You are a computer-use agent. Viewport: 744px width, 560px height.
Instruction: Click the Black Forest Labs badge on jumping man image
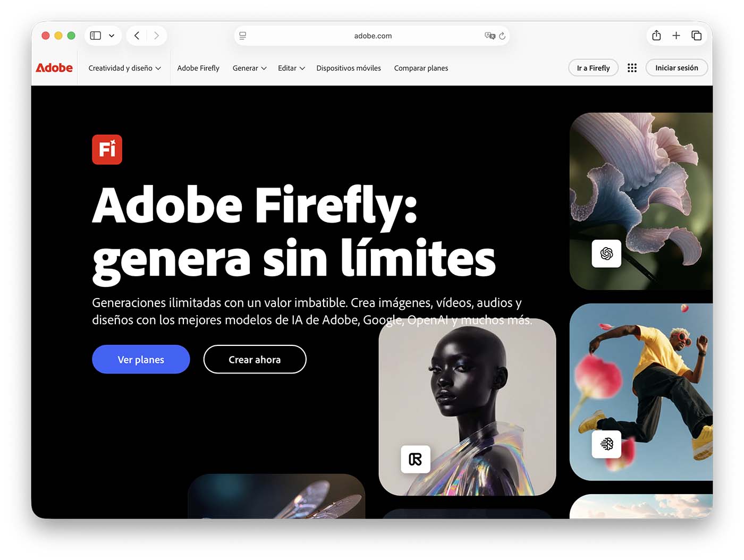click(606, 445)
